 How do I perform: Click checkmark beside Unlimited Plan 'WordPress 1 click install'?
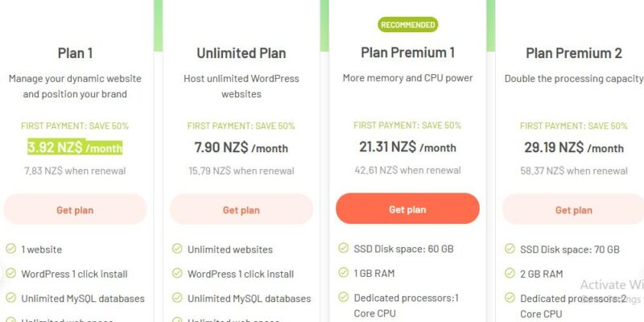click(177, 273)
